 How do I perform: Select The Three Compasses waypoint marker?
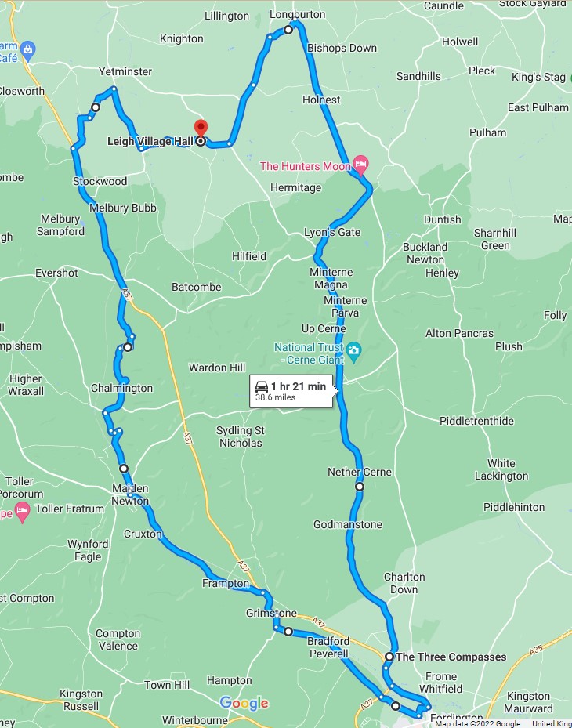[x=389, y=657]
